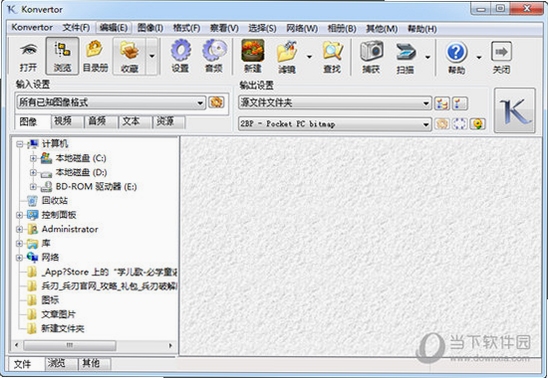This screenshot has width=548, height=378.
Task: Select the 兵刃_兵刃官网 folder
Action: (109, 286)
